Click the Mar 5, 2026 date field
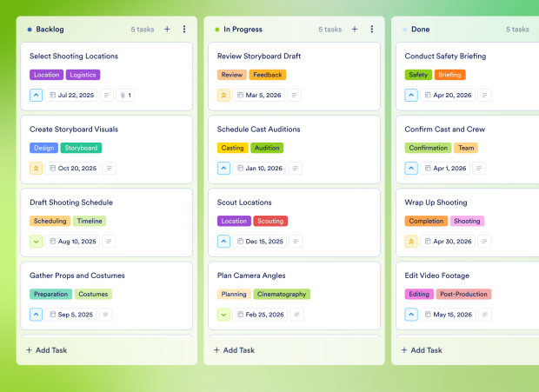Image resolution: width=539 pixels, height=392 pixels. [x=257, y=96]
